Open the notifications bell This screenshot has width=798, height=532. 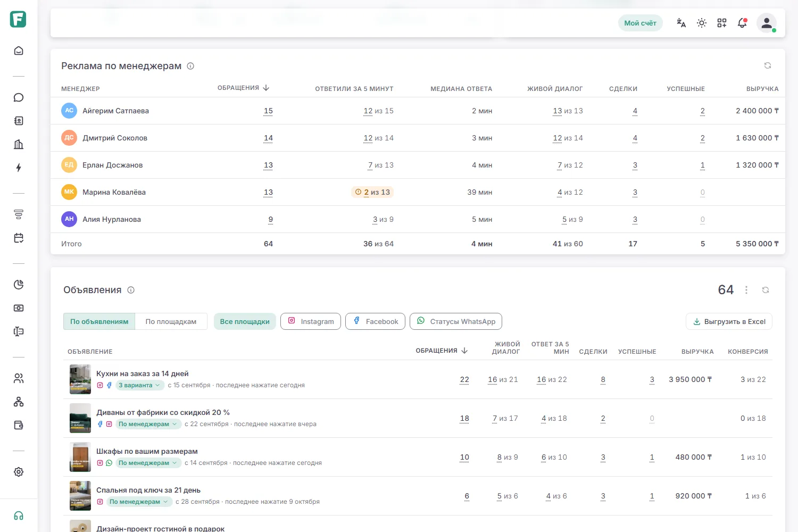742,23
